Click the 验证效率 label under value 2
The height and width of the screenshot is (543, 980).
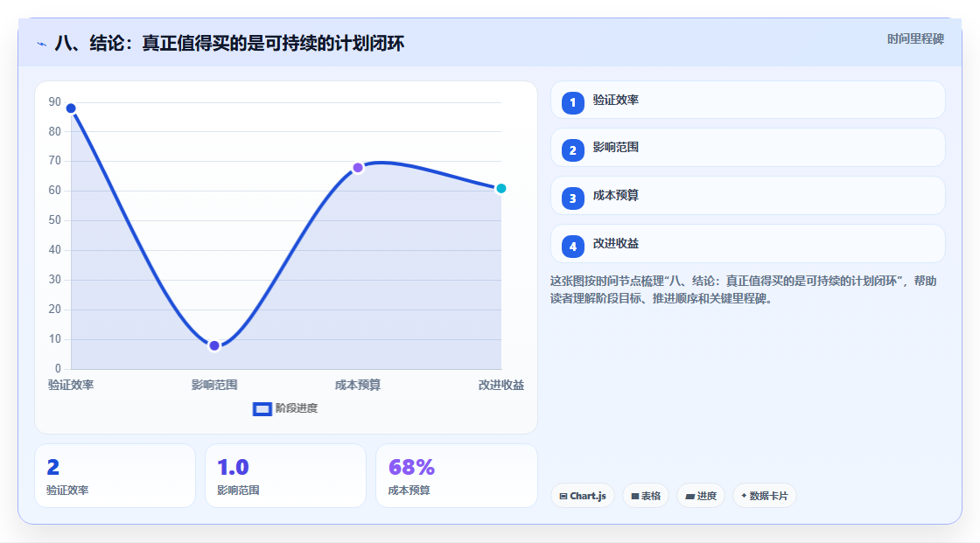(67, 491)
